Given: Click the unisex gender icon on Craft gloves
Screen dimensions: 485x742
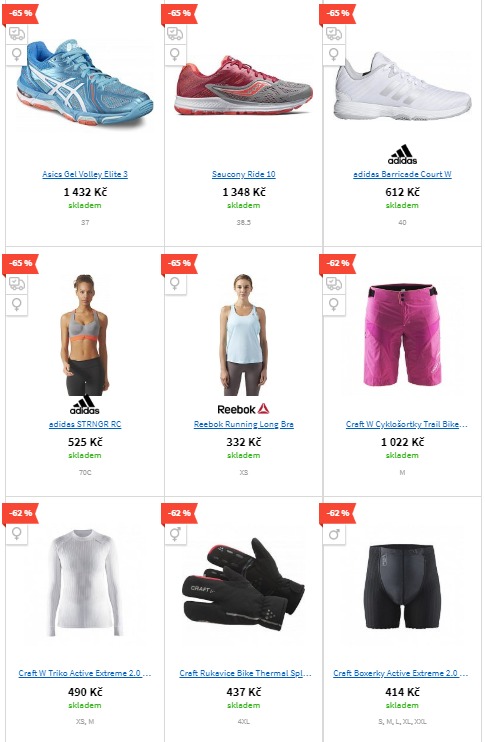Looking at the screenshot, I should pos(175,533).
